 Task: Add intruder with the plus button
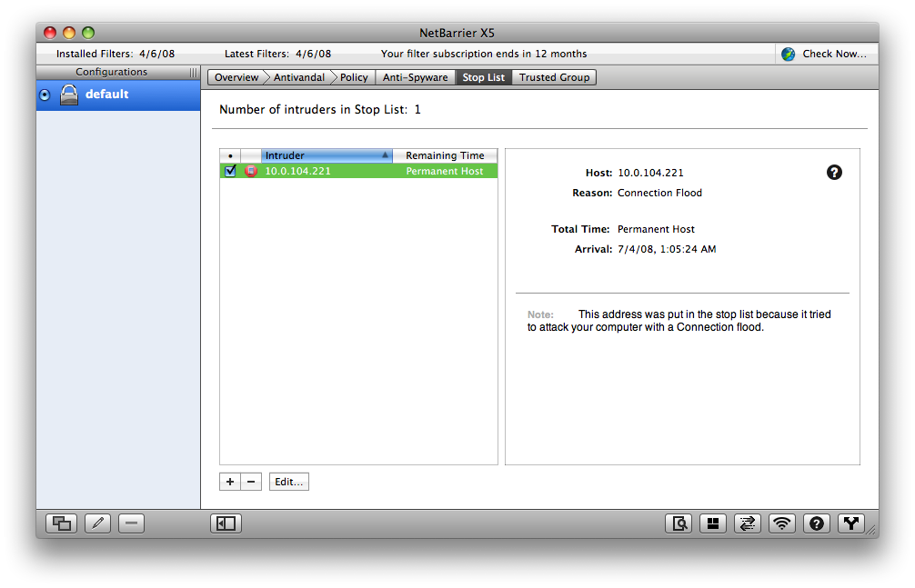tap(230, 482)
